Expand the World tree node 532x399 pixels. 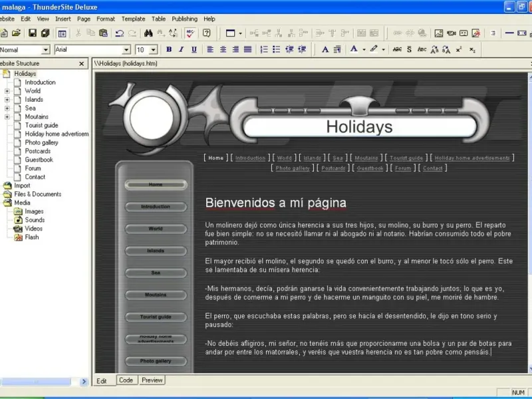pyautogui.click(x=7, y=91)
